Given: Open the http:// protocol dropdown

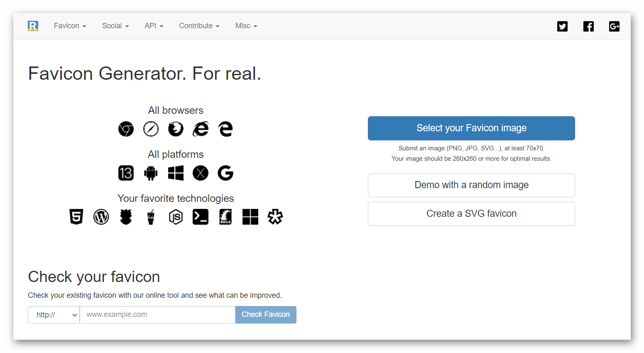Looking at the screenshot, I should click(x=54, y=315).
